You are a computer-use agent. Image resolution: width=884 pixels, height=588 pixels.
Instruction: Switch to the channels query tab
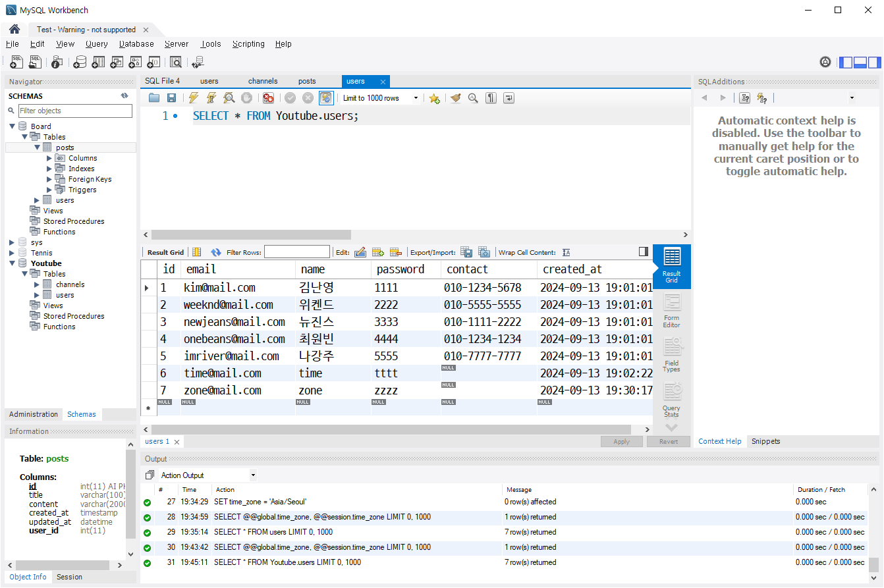coord(263,81)
